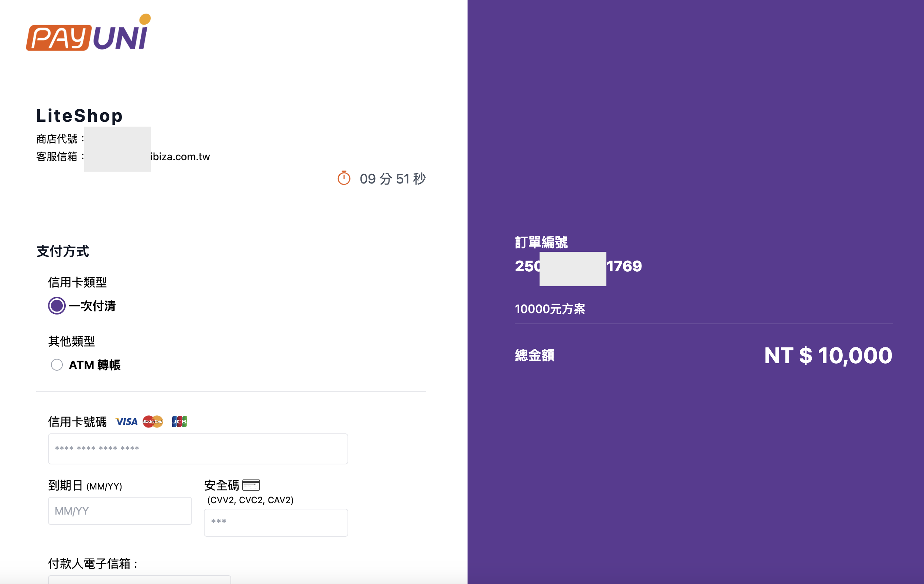
Task: Click the CVV card-back hint icon
Action: (251, 485)
